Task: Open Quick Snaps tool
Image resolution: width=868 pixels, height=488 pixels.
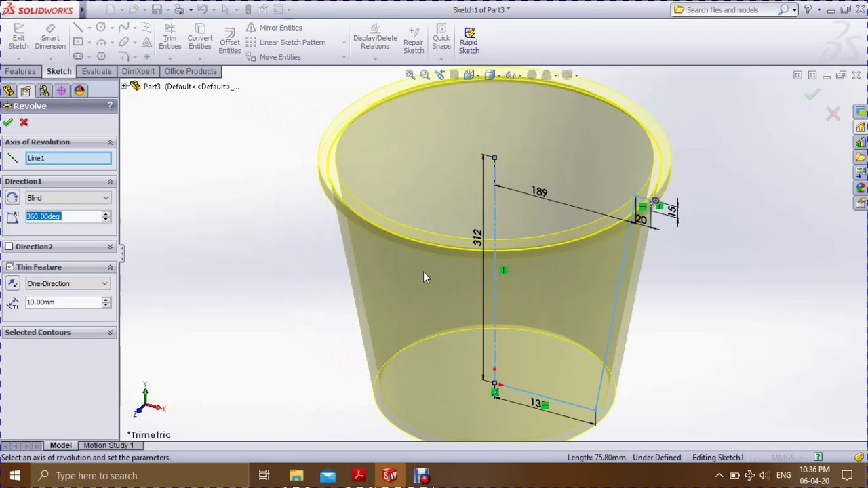Action: [441, 37]
